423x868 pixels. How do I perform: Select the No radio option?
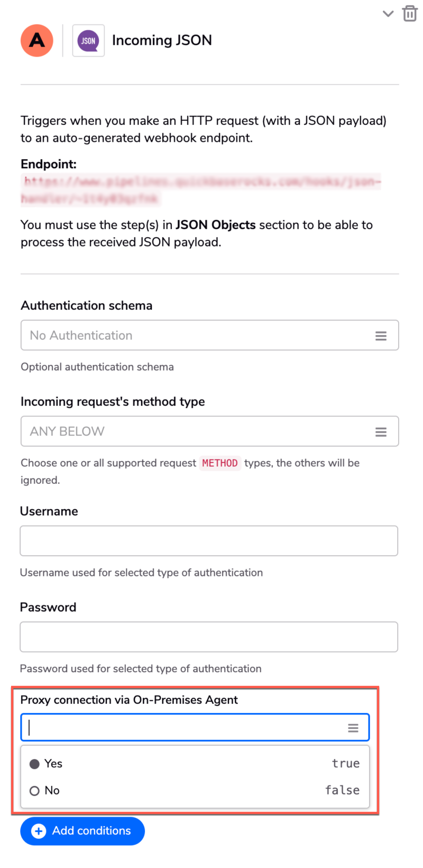(34, 791)
